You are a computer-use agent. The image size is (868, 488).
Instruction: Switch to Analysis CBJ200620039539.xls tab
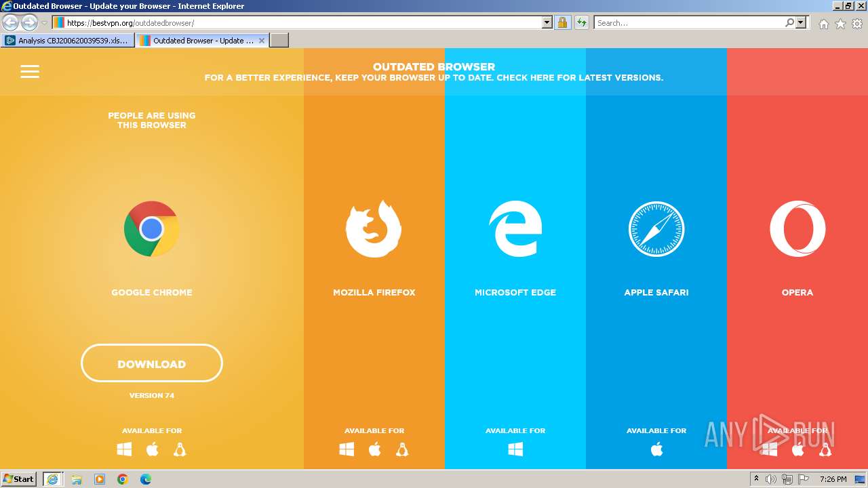coord(67,41)
